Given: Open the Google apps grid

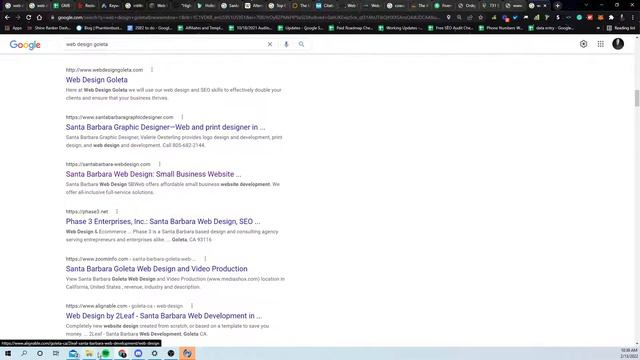Looking at the screenshot, I should coord(600,44).
